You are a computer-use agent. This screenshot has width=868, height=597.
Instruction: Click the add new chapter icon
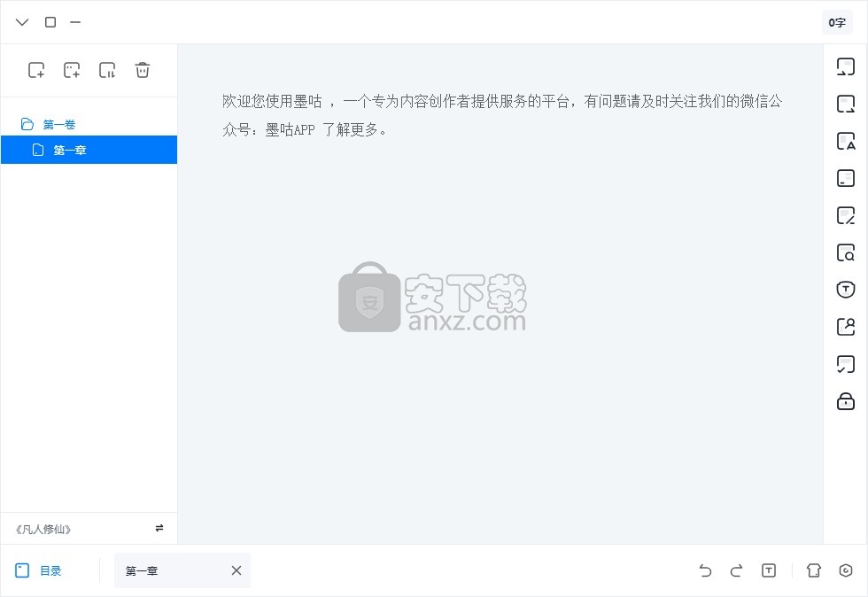36,70
